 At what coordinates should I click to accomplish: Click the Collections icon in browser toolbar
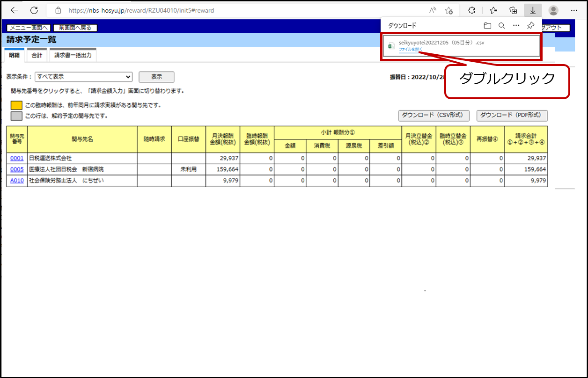tap(513, 10)
